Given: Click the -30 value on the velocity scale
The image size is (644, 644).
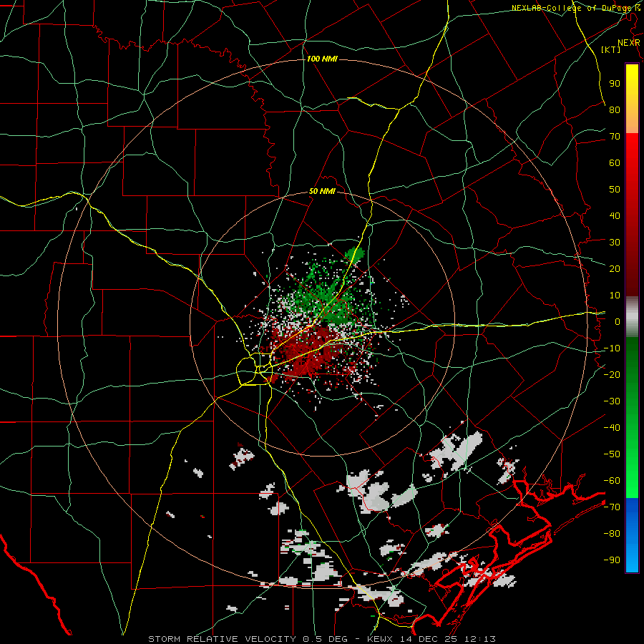Looking at the screenshot, I should tap(612, 401).
